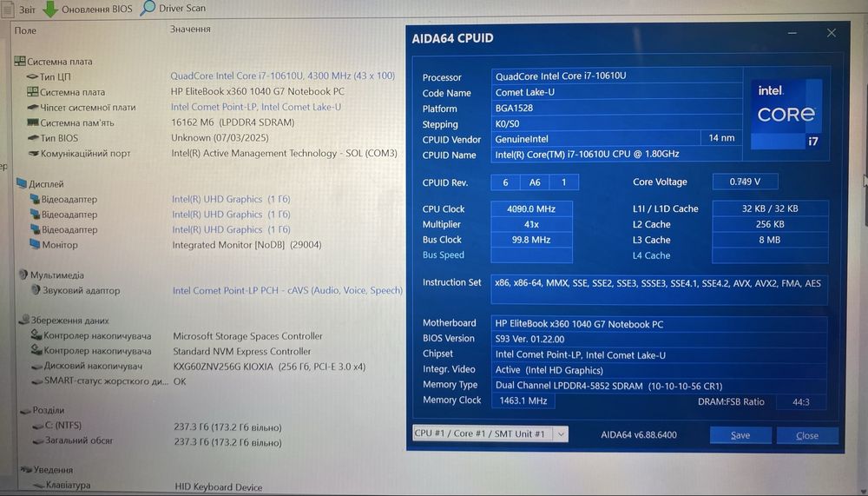868x496 pixels.
Task: Minimize the AIDA64 CPUID window
Action: (x=792, y=33)
